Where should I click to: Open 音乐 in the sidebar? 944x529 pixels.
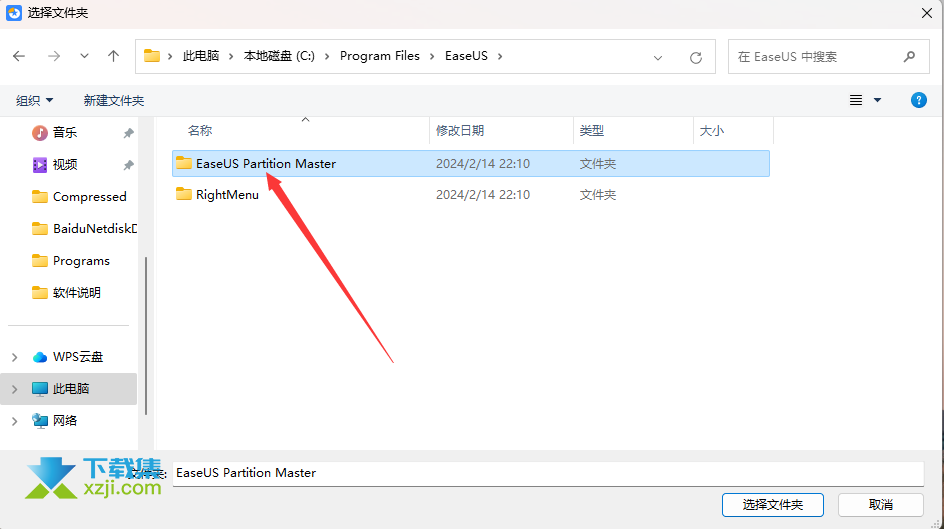point(65,132)
